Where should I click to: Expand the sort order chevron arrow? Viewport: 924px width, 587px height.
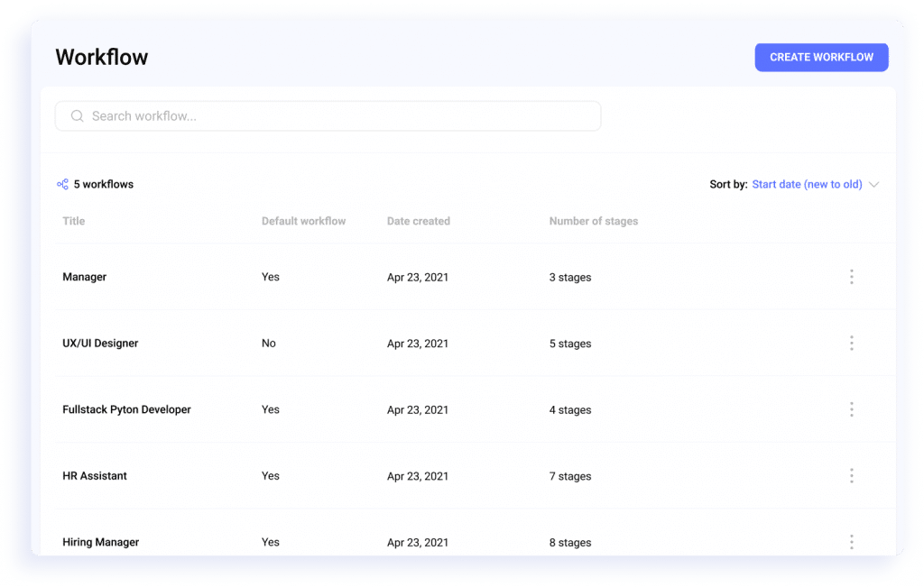click(x=873, y=184)
